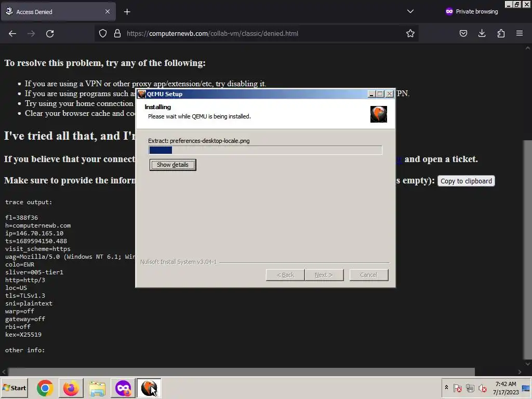Click Show details in QEMU Setup

click(x=172, y=165)
